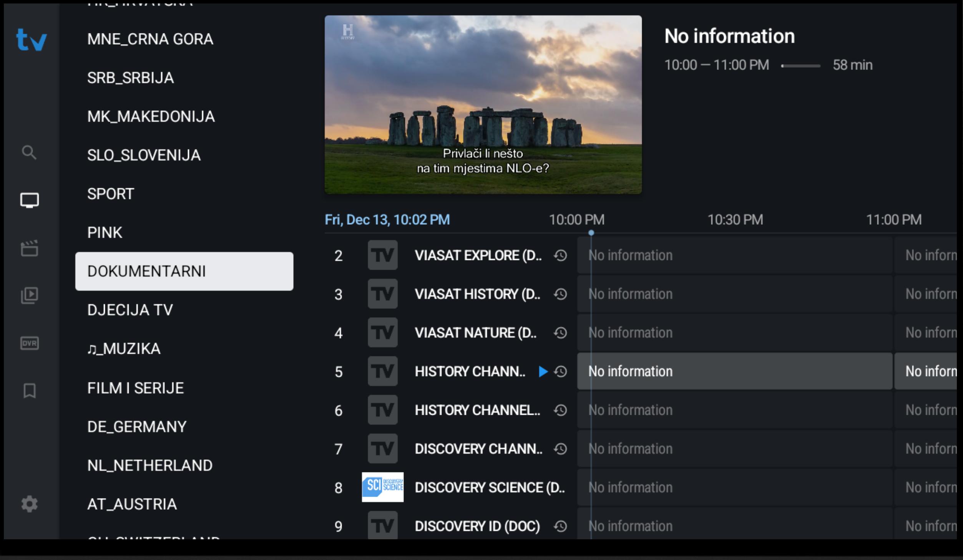Select DJECIJA TV category tab
The image size is (963, 560).
click(x=130, y=310)
